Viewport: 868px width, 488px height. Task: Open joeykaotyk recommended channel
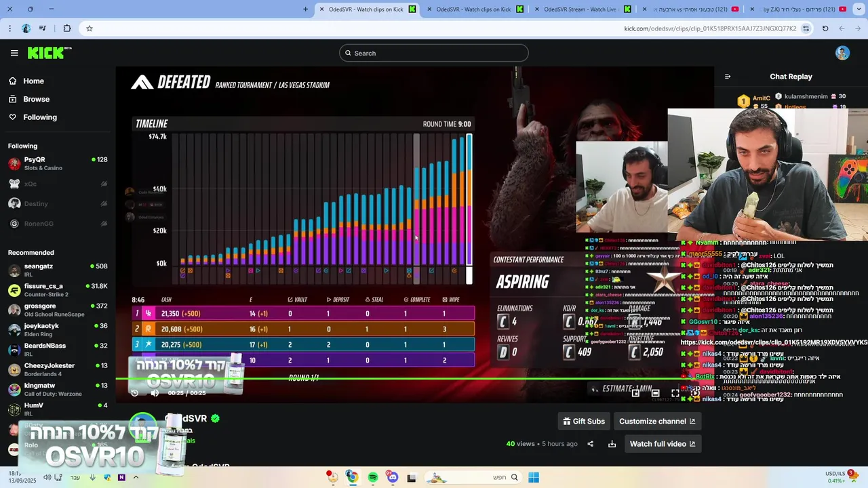pyautogui.click(x=58, y=329)
